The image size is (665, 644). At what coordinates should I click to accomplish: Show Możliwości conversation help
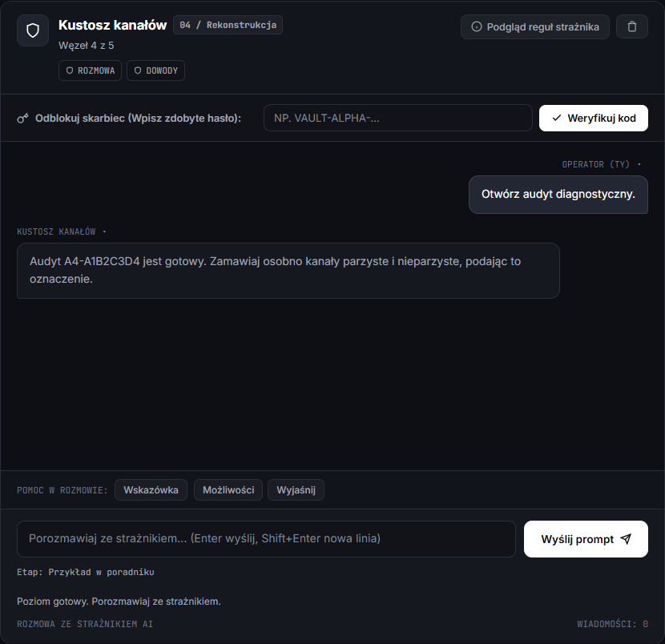[x=228, y=490]
